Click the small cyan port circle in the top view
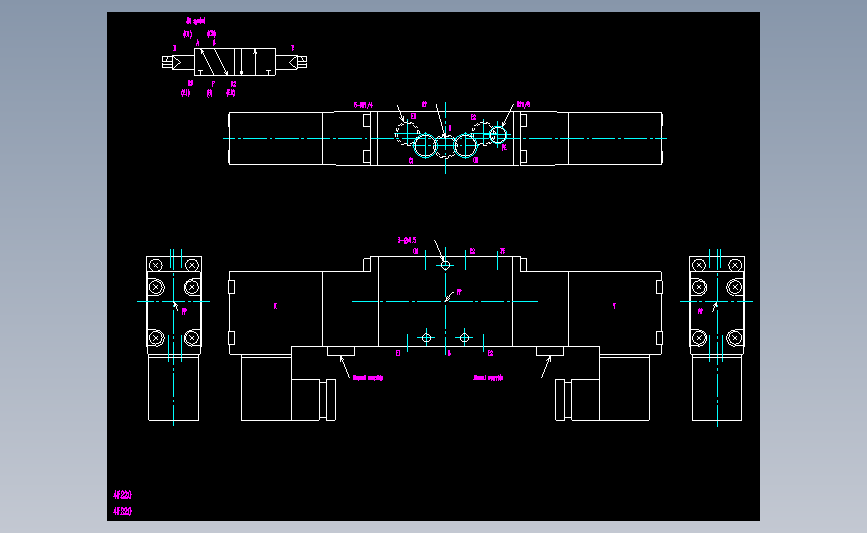This screenshot has width=867, height=533. 498,135
